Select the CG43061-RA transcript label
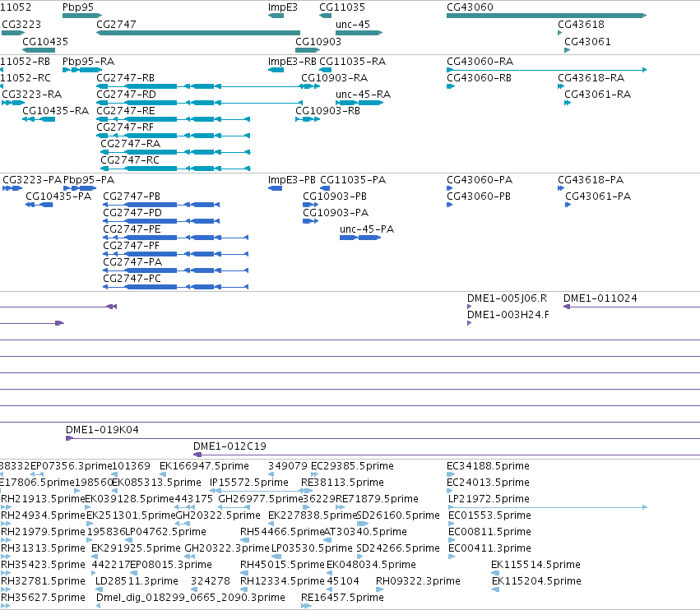The width and height of the screenshot is (700, 610). [598, 95]
